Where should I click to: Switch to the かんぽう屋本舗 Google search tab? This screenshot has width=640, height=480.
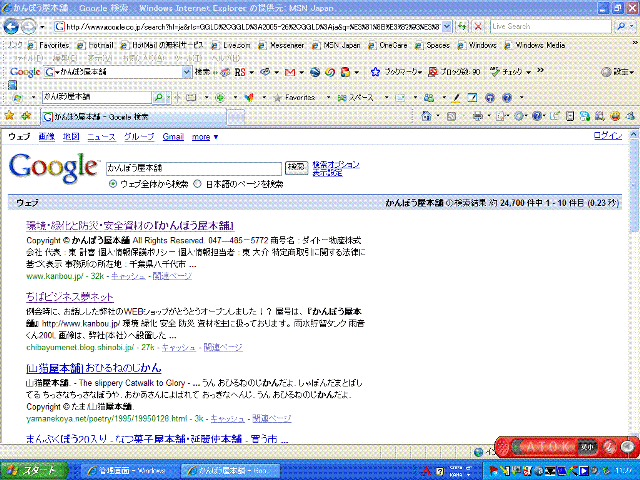tap(133, 117)
